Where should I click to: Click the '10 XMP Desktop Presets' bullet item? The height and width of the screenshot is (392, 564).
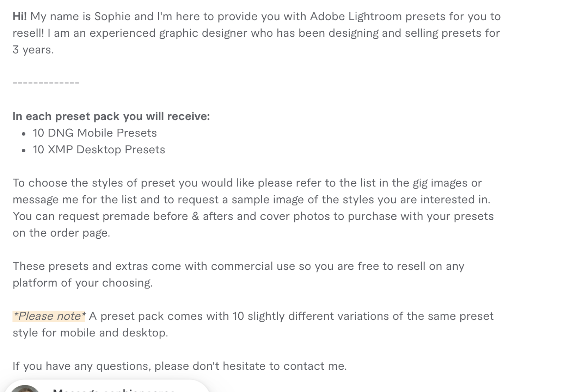click(x=99, y=149)
